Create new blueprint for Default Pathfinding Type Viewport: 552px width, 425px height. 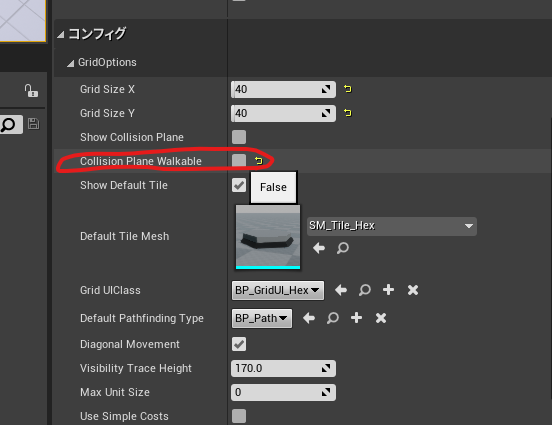point(356,318)
